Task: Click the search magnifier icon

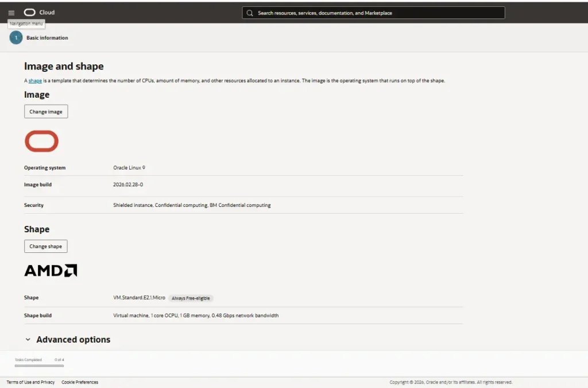Action: [x=249, y=13]
